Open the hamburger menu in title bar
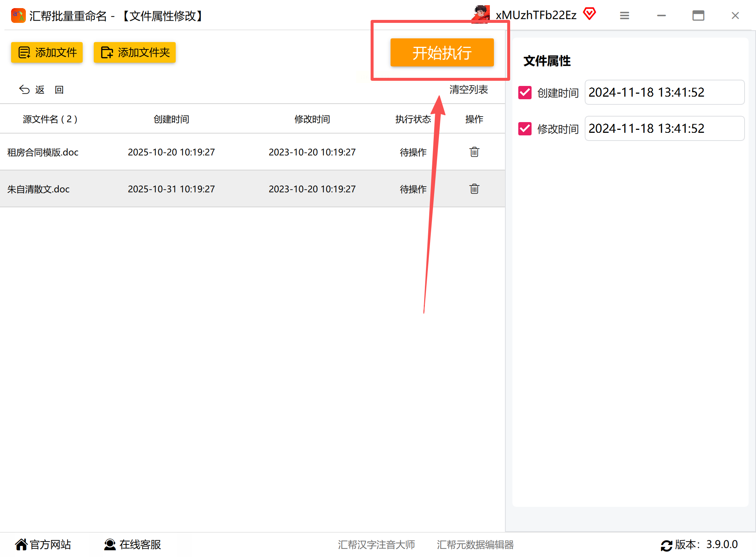 [624, 15]
